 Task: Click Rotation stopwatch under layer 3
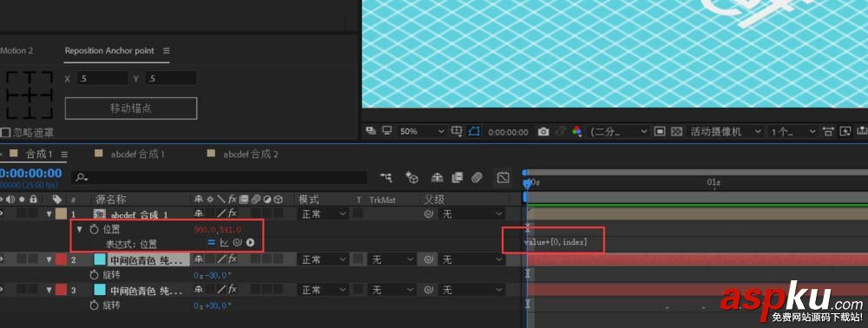click(94, 305)
